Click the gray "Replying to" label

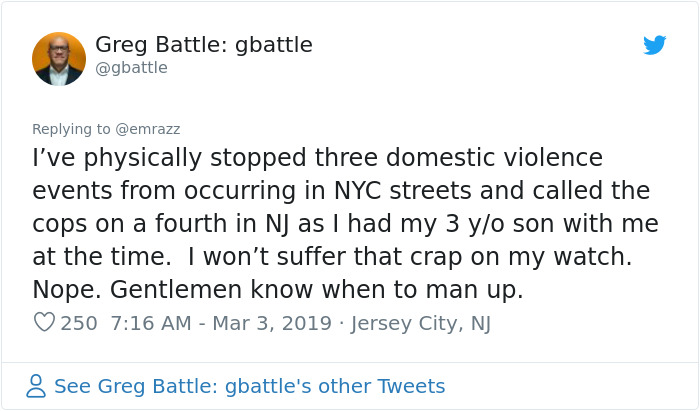[x=71, y=129]
